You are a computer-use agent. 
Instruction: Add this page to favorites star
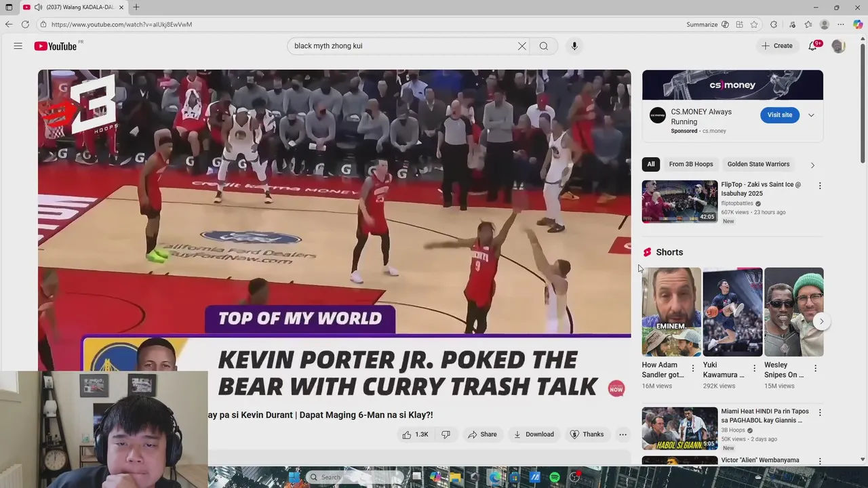click(x=754, y=24)
